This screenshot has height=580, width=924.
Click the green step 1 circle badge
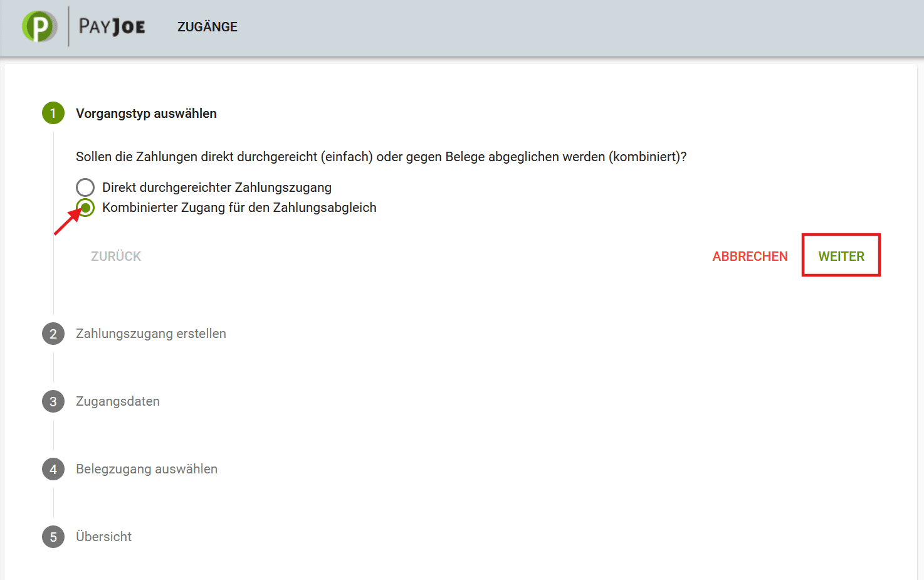(x=53, y=113)
